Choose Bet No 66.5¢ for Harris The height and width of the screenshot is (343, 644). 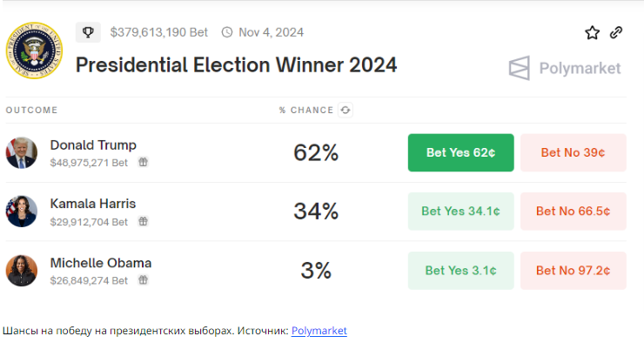(573, 212)
